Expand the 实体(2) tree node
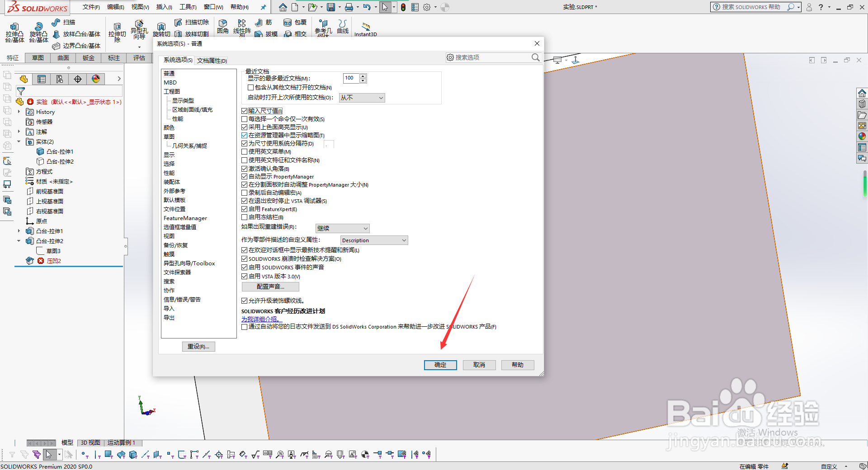868x470 pixels. tap(19, 141)
